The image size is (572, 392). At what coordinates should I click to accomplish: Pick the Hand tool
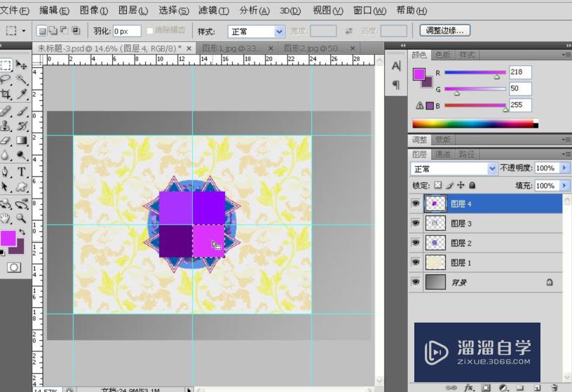point(6,218)
